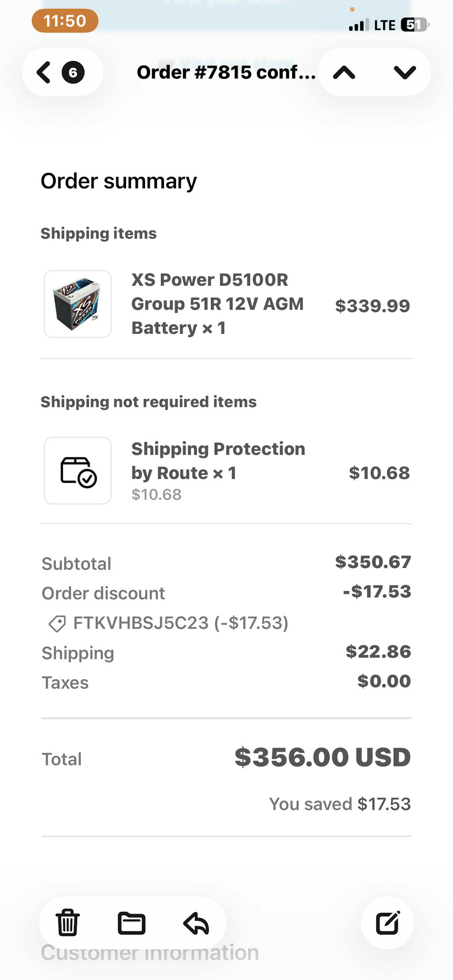Viewport: 453px width, 980px height.
Task: Tap the discount tag icon
Action: click(57, 624)
